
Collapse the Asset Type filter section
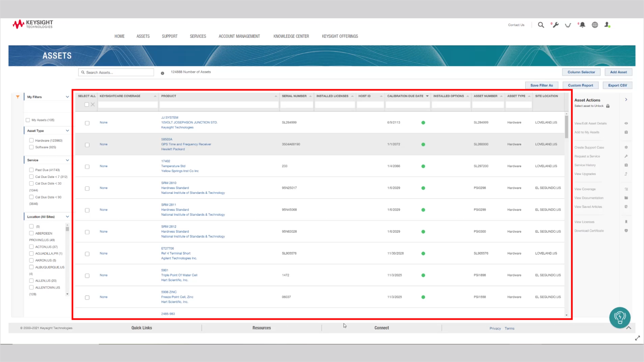[67, 131]
